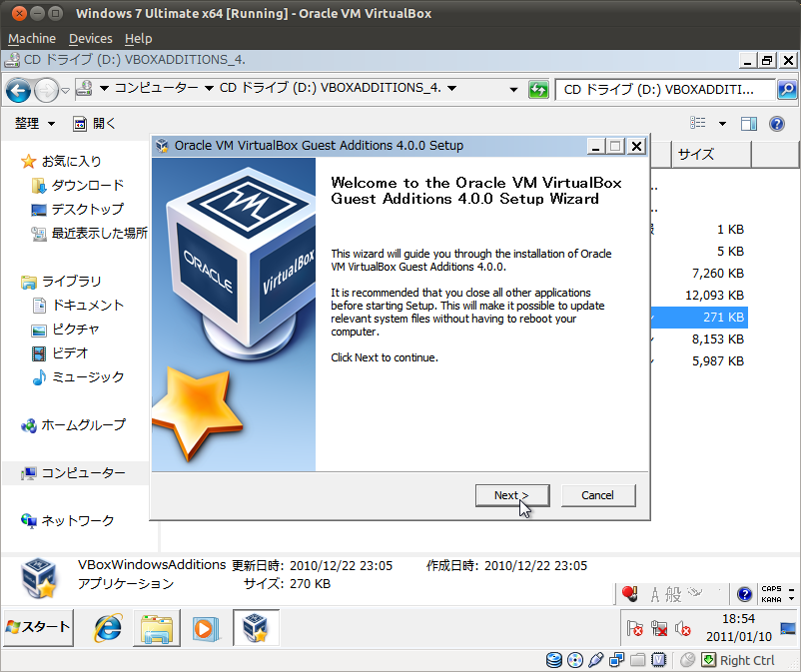Open the Help menu of VirtualBox
This screenshot has height=672, width=801.
click(x=139, y=39)
